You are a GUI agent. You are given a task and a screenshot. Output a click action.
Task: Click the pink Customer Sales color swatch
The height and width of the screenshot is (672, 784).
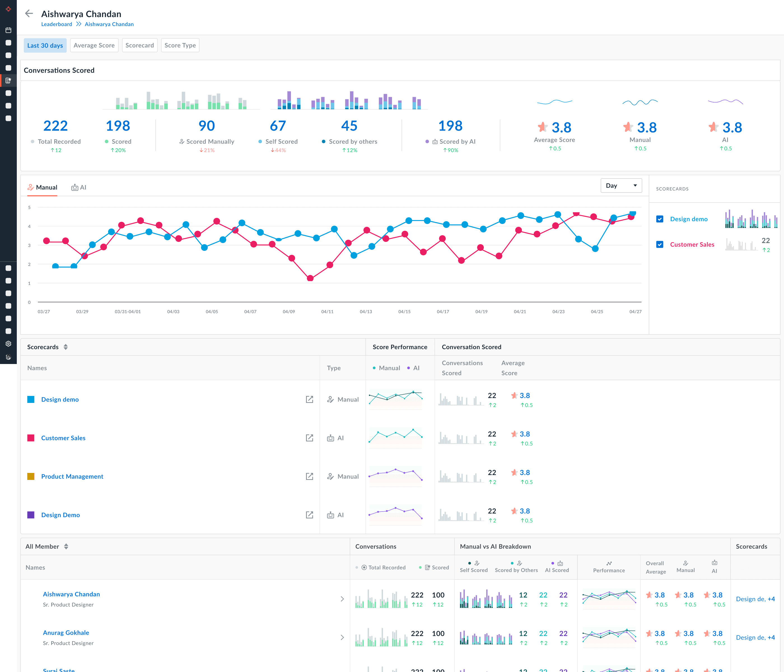coord(31,438)
